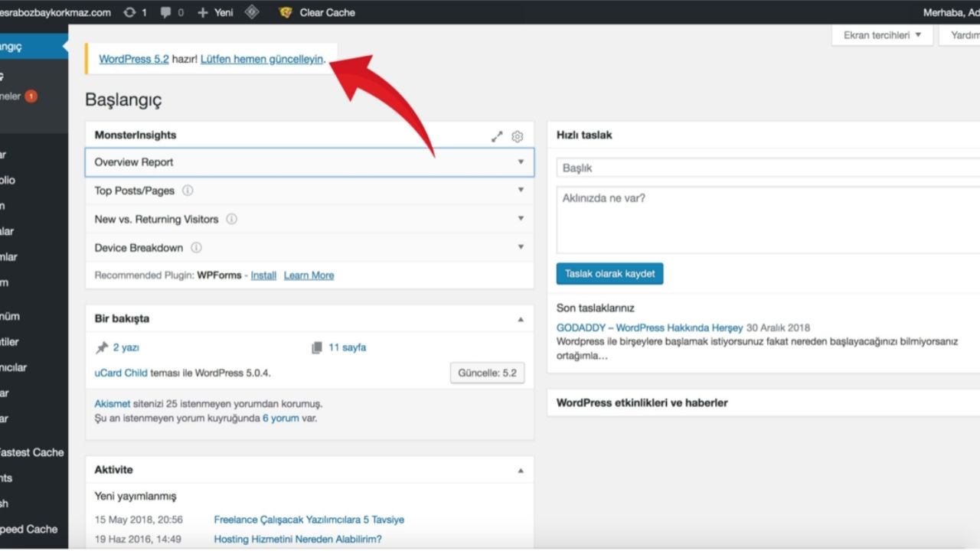Click Clear Cache in the admin bar

coord(327,12)
